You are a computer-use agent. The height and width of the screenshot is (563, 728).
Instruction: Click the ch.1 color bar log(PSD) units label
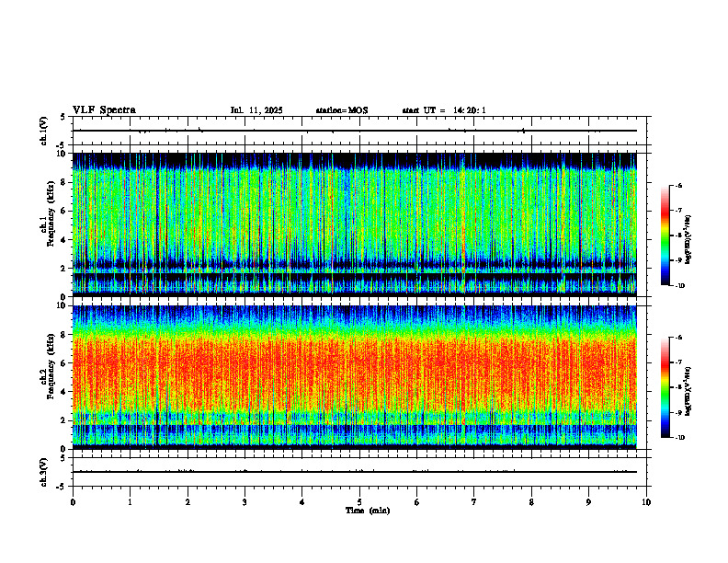click(x=688, y=240)
